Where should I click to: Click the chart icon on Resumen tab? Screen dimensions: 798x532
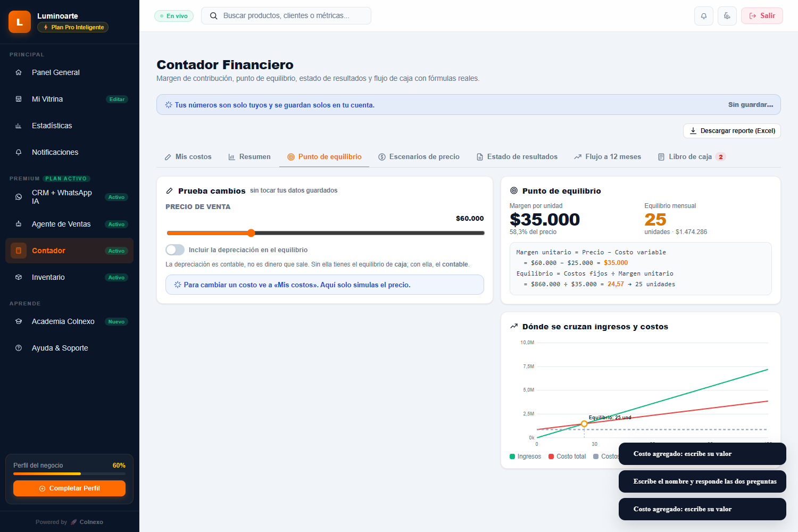point(231,157)
